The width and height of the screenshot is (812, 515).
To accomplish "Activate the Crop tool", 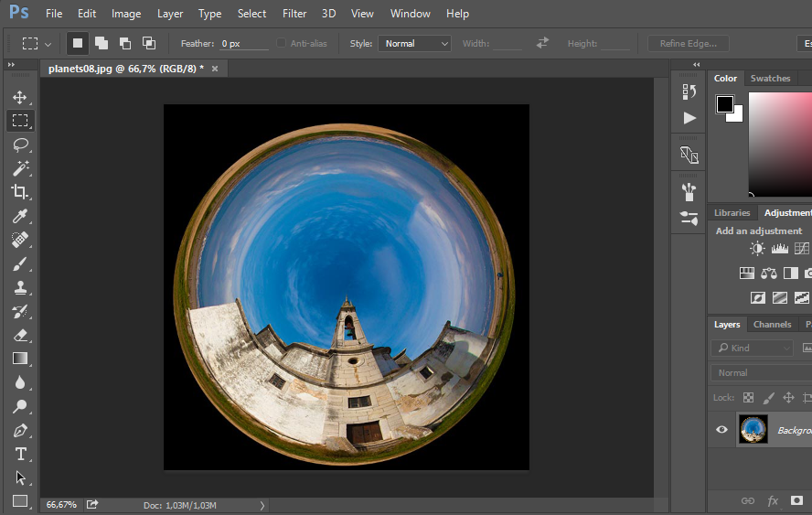I will (20, 192).
